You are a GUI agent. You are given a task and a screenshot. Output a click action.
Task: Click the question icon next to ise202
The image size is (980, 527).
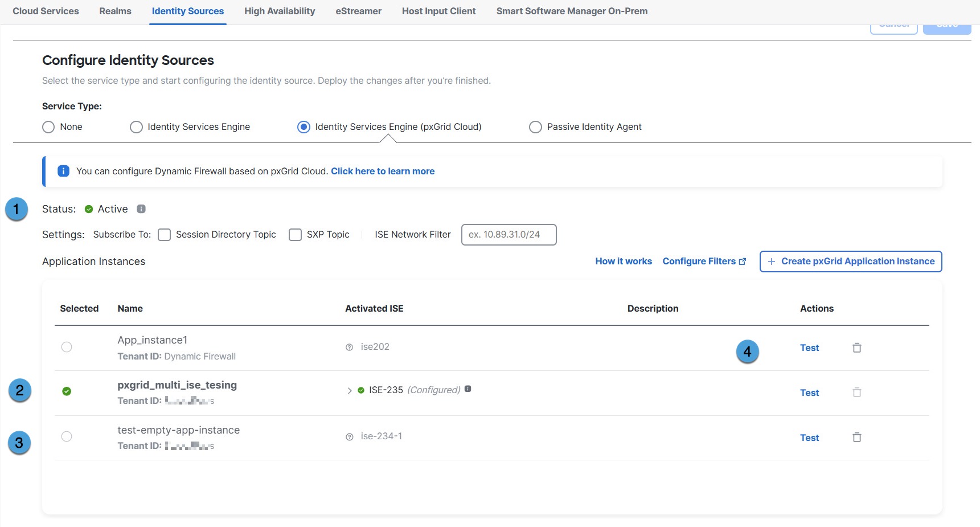350,348
